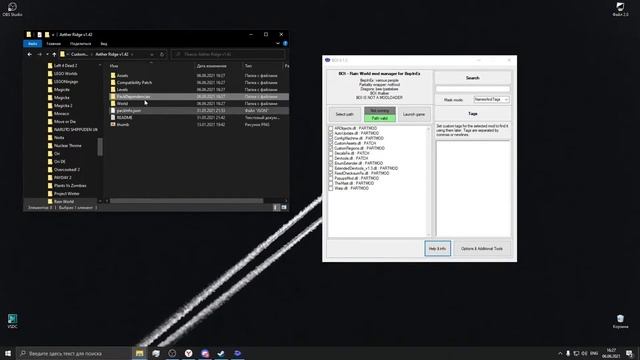Open recent locations dropdown in Explorer navigation
Image resolution: width=640 pixels, height=360 pixels.
point(47,54)
